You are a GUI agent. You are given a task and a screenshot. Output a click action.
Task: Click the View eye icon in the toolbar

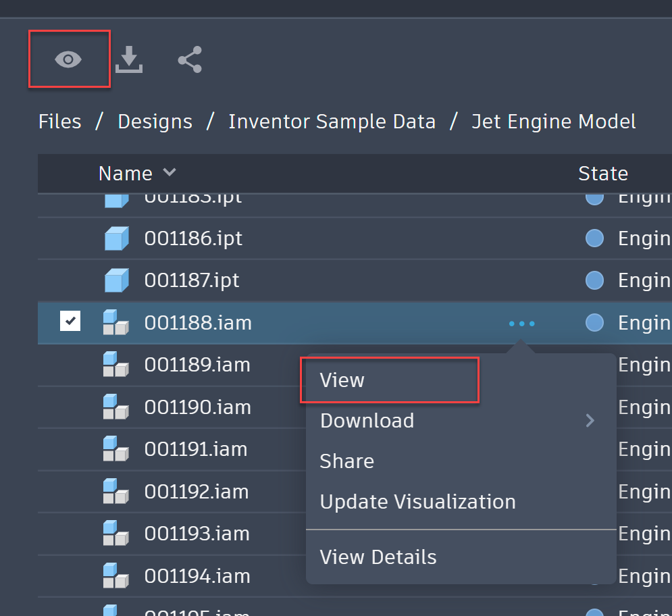68,59
